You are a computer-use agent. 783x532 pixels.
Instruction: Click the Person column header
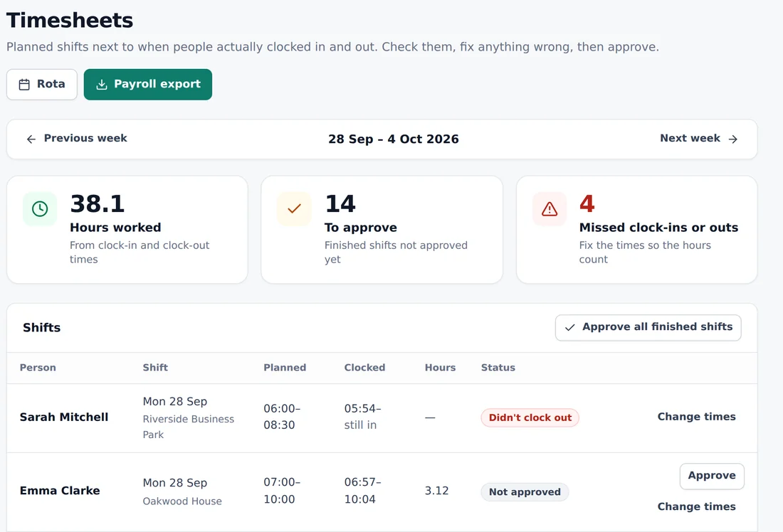point(38,368)
